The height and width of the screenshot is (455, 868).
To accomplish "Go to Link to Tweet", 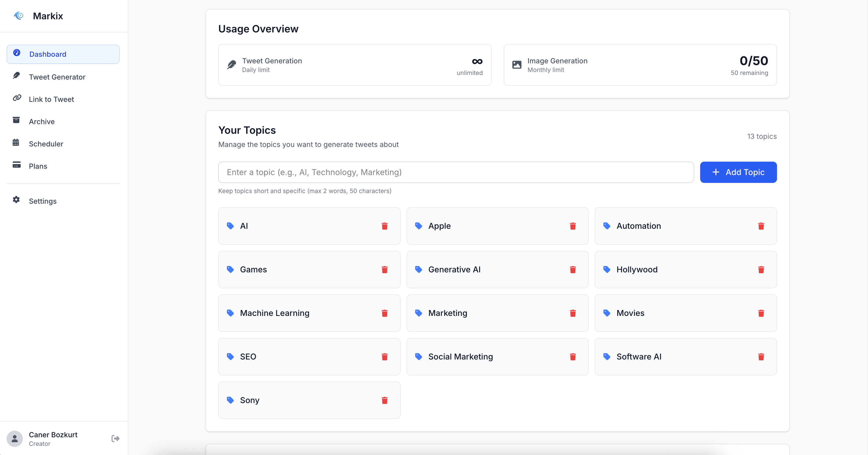I will tap(51, 99).
